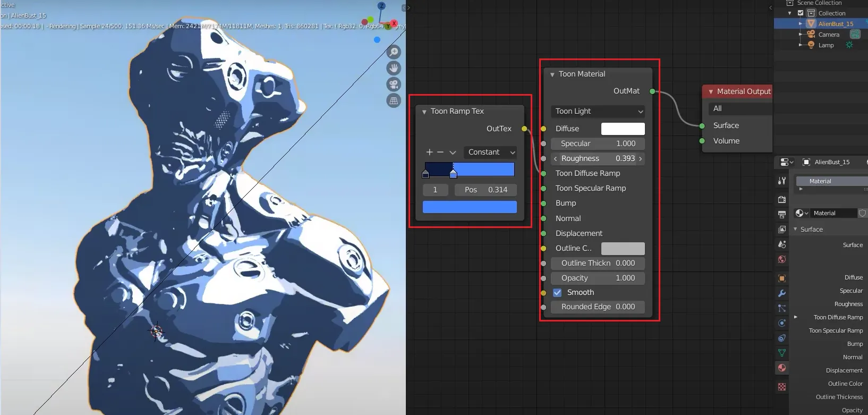This screenshot has width=868, height=415.
Task: Toggle camera view with the camera icon
Action: point(394,84)
